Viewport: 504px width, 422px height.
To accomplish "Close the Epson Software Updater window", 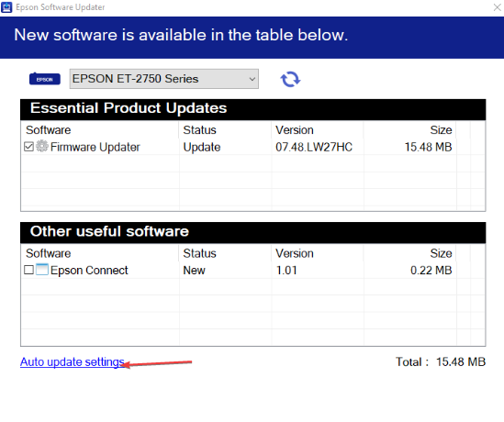I will coord(497,7).
